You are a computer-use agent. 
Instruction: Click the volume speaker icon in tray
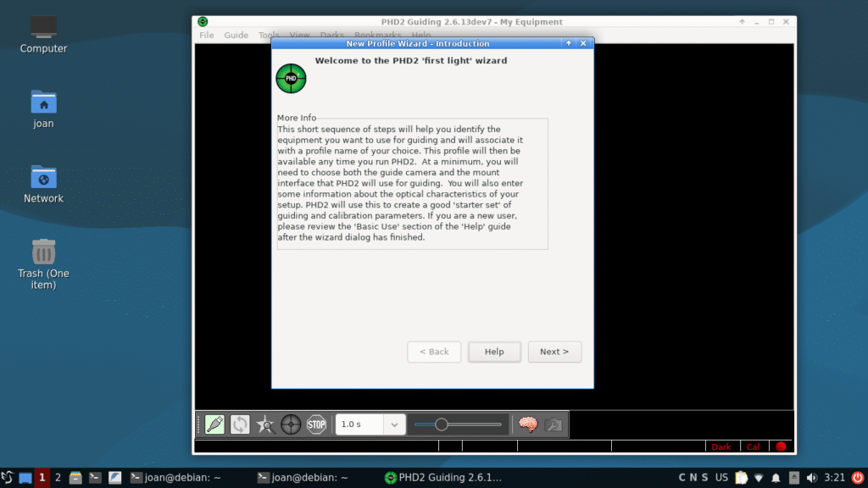[x=812, y=478]
